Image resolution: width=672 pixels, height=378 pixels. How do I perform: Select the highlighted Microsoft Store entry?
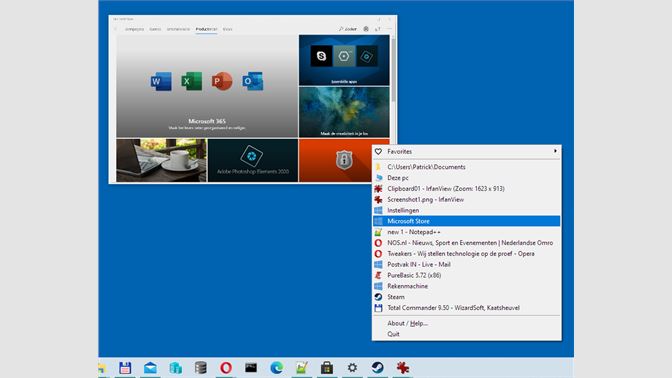(466, 221)
